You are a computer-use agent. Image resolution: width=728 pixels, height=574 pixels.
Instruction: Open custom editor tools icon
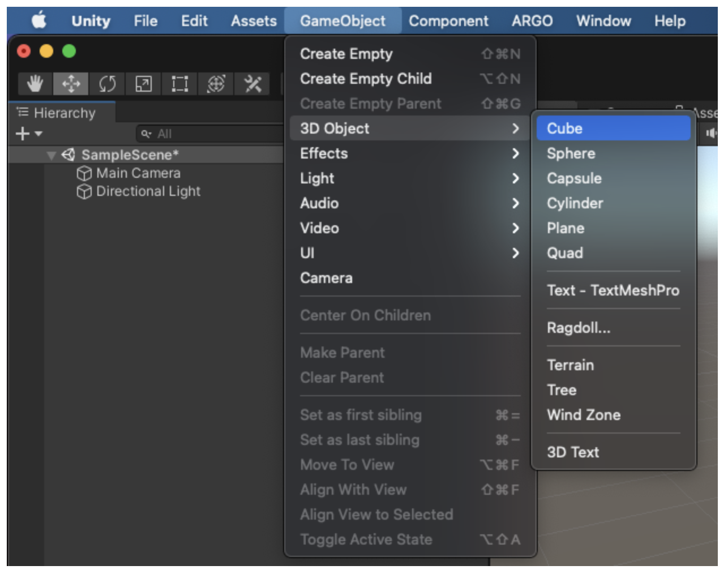click(x=252, y=84)
